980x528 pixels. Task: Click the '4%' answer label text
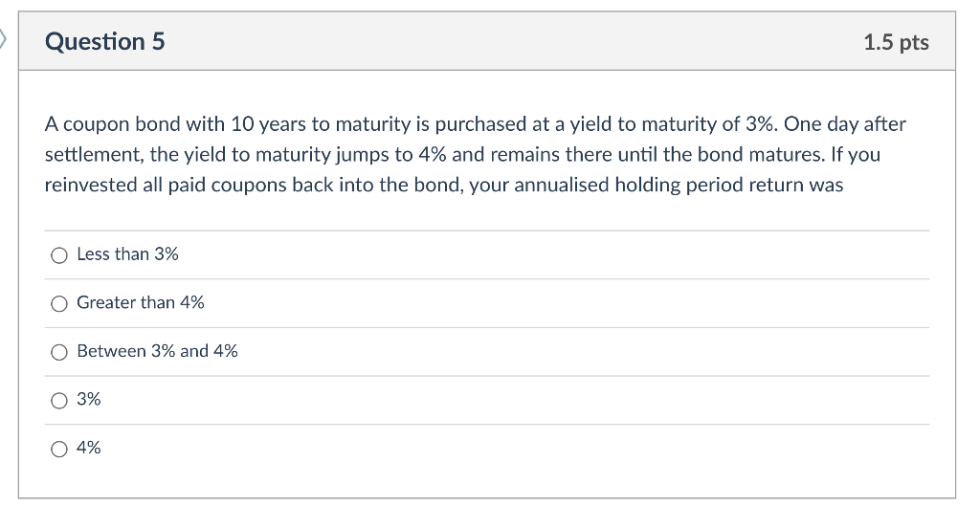(x=89, y=448)
